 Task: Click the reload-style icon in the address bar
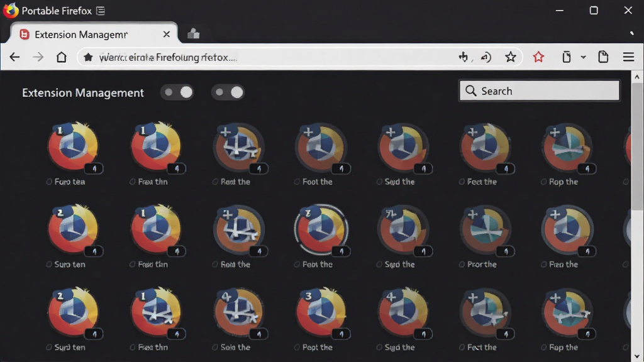pyautogui.click(x=486, y=57)
